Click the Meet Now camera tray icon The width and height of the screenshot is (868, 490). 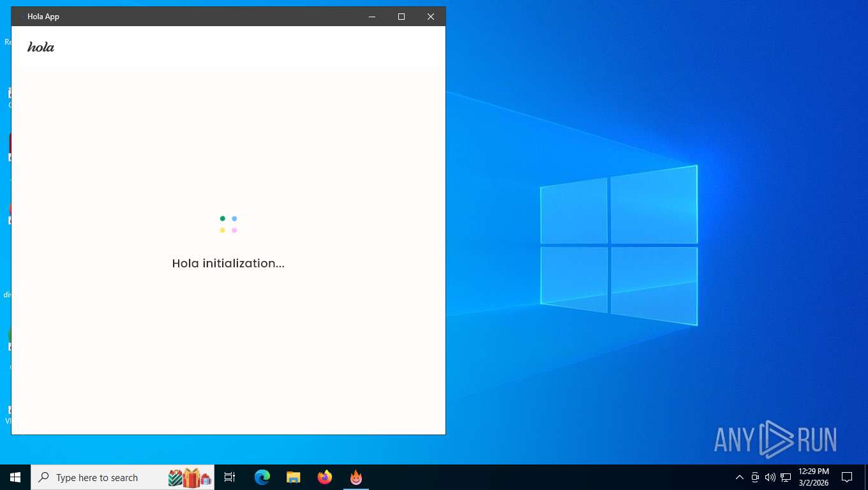pos(755,477)
